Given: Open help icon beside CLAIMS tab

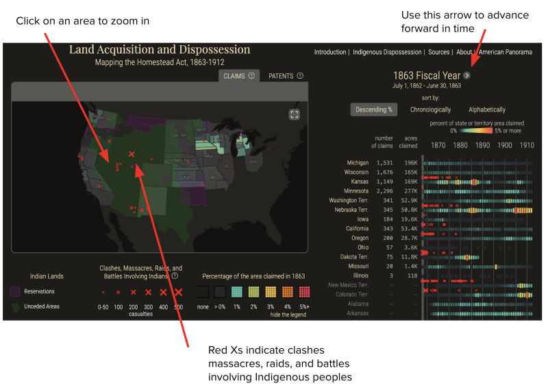Looking at the screenshot, I should tap(251, 76).
